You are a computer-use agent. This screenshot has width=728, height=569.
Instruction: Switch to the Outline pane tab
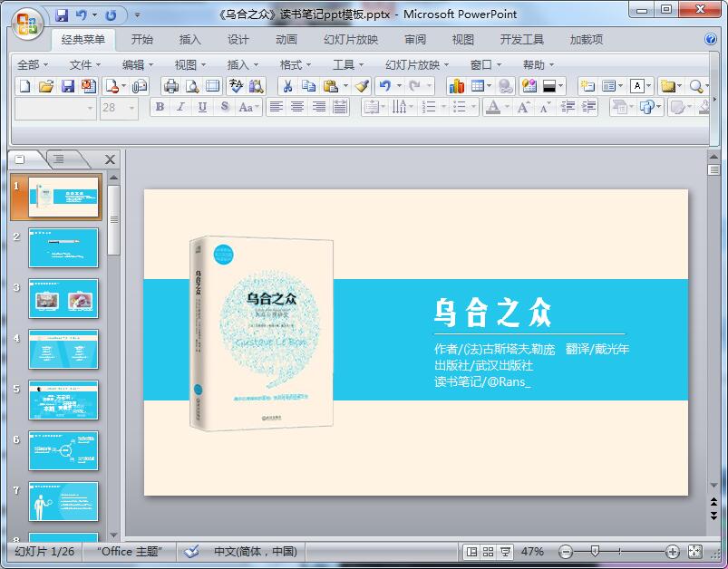pyautogui.click(x=59, y=159)
